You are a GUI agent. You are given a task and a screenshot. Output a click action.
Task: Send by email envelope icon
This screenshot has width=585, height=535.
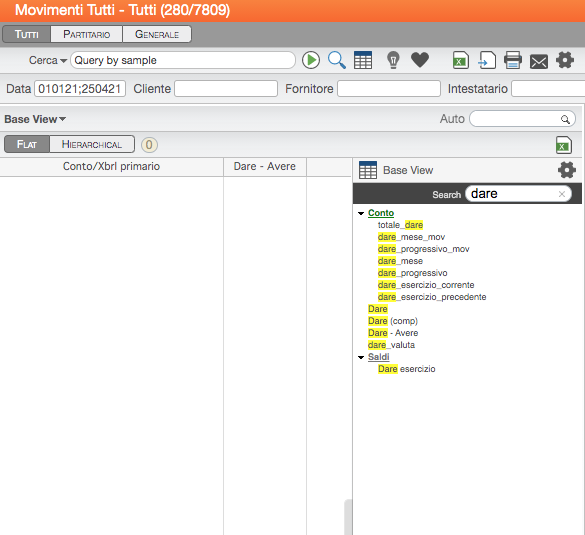(x=539, y=62)
